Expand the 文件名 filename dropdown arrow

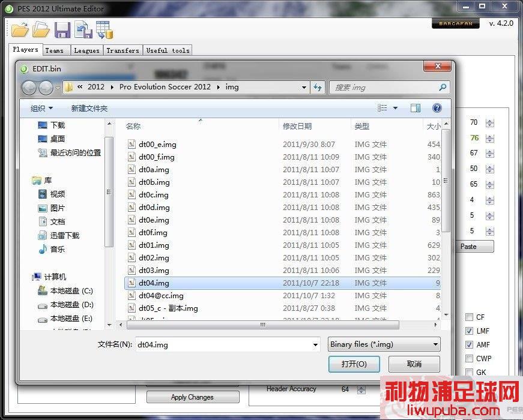tap(315, 344)
